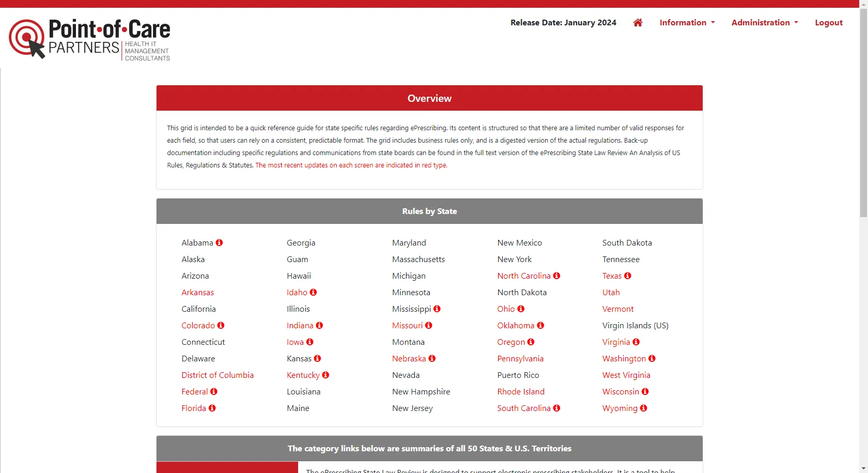This screenshot has width=868, height=473.
Task: Click the info icon beside Mississippi
Action: pos(437,309)
